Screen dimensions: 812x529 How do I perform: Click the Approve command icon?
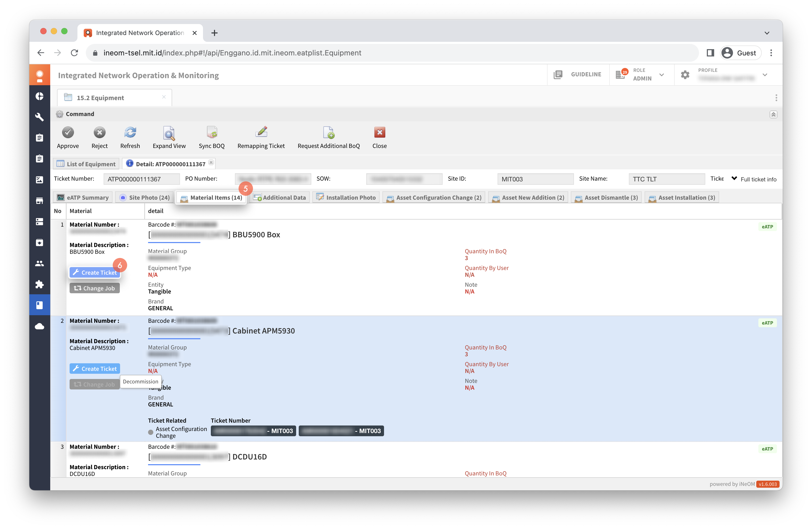click(68, 132)
